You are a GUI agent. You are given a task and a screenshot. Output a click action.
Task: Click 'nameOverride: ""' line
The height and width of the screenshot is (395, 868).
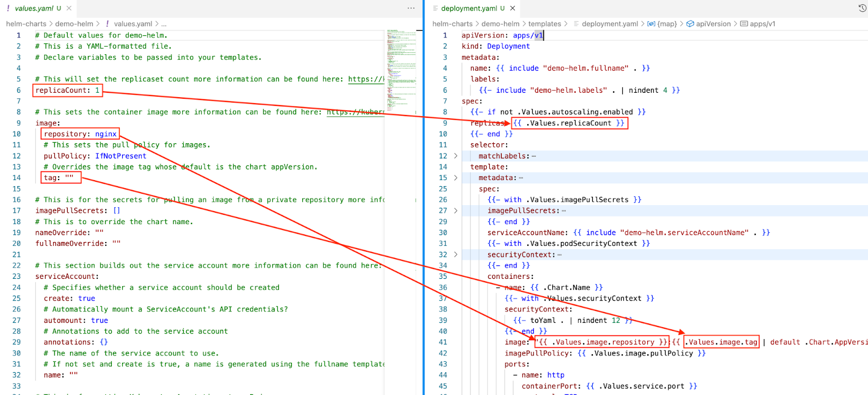click(69, 233)
